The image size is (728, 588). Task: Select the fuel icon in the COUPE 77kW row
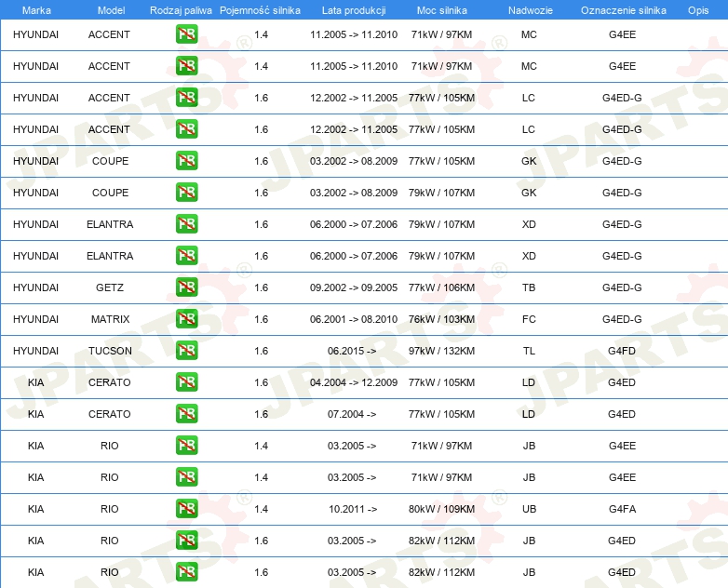coord(186,161)
